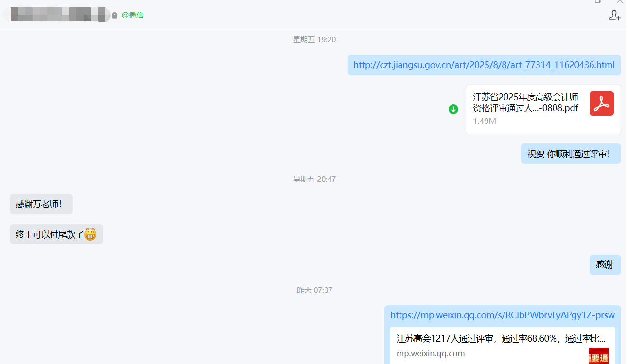Click the 终于可以付尾款了 message text
626x364 pixels.
pyautogui.click(x=50, y=234)
